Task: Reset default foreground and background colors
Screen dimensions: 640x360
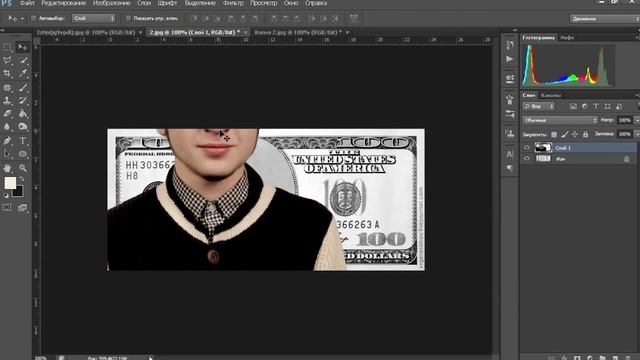Action: [6, 196]
